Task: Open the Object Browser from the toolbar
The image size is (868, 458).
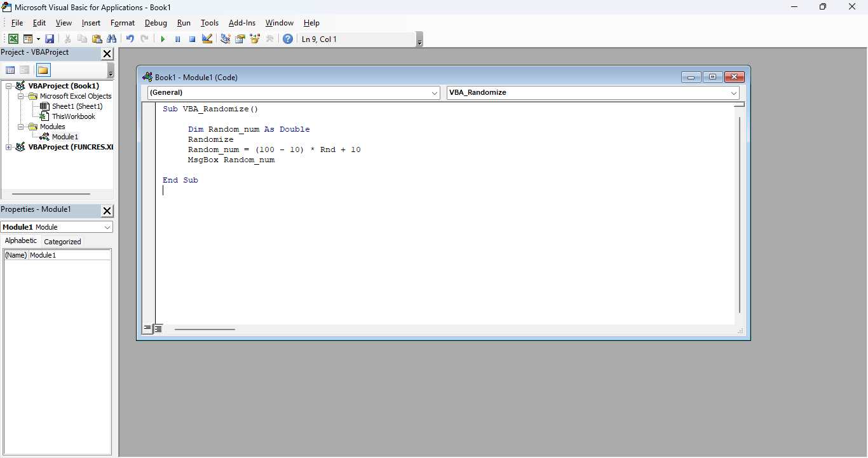Action: click(255, 38)
